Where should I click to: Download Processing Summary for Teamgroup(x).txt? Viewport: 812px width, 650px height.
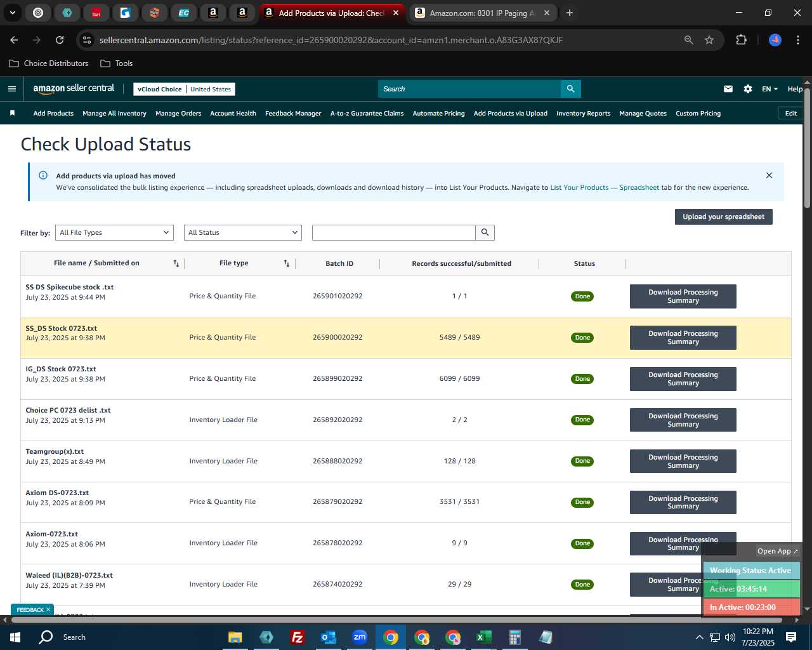pyautogui.click(x=683, y=461)
